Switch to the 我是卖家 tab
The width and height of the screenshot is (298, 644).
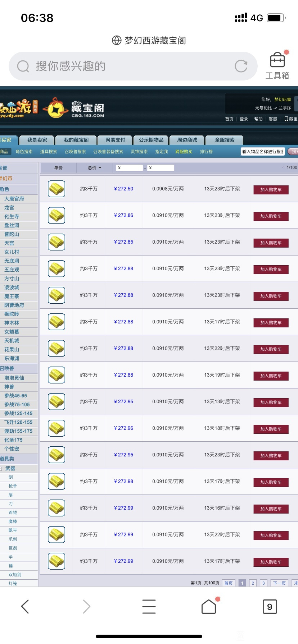click(37, 140)
